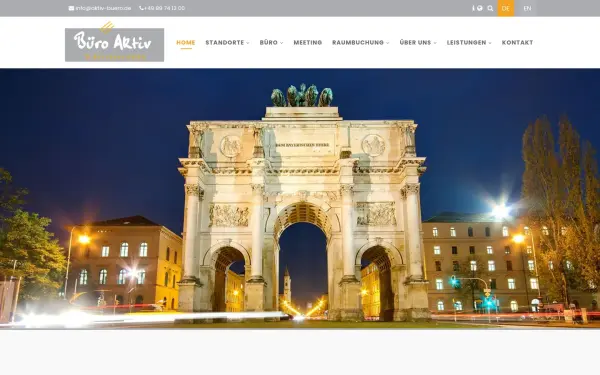The width and height of the screenshot is (600, 375).
Task: Open the Leistungen menu label
Action: [466, 42]
